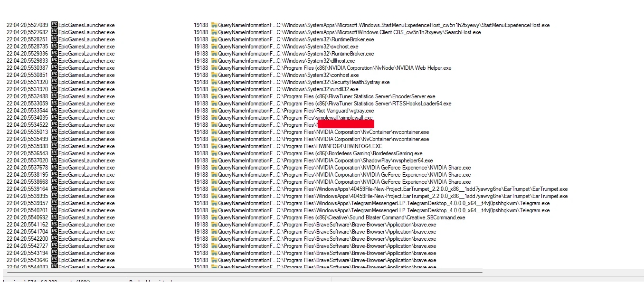The height and width of the screenshot is (283, 644).
Task: Click operation icon in the conhost.exe row
Action: (x=214, y=75)
